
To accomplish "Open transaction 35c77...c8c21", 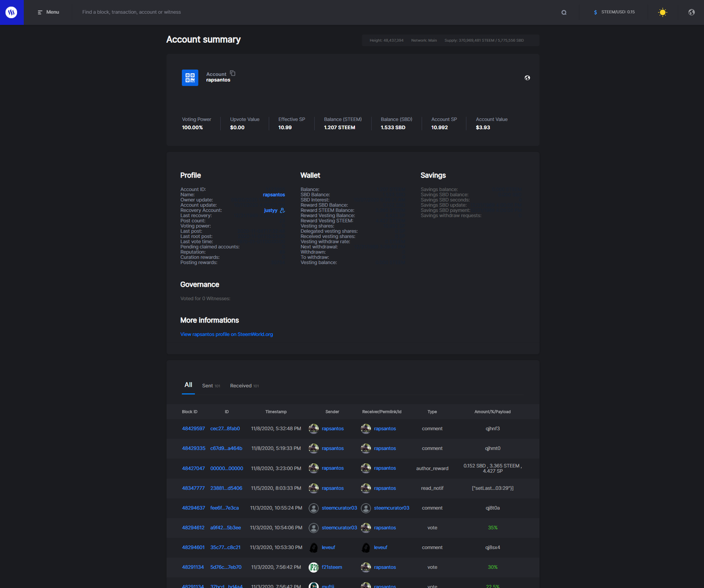I will pyautogui.click(x=225, y=547).
